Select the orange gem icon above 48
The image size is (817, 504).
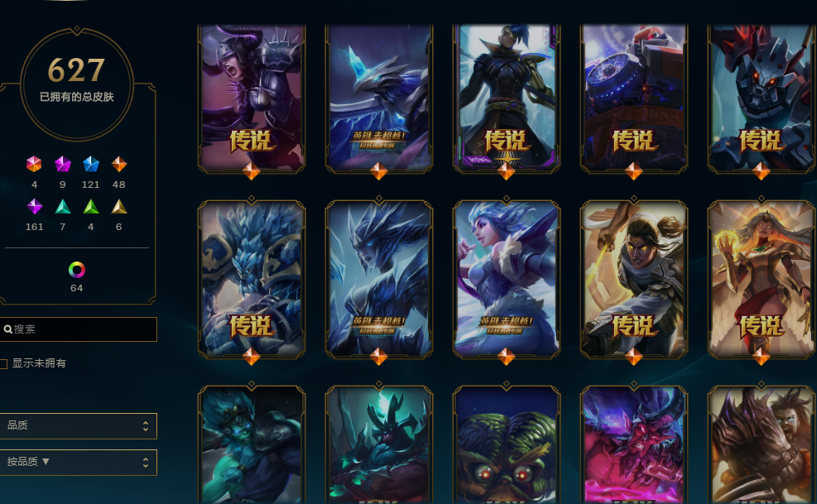119,164
